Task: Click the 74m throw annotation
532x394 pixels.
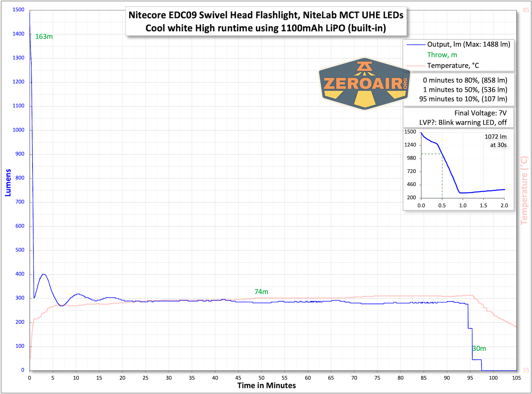Action: [261, 292]
